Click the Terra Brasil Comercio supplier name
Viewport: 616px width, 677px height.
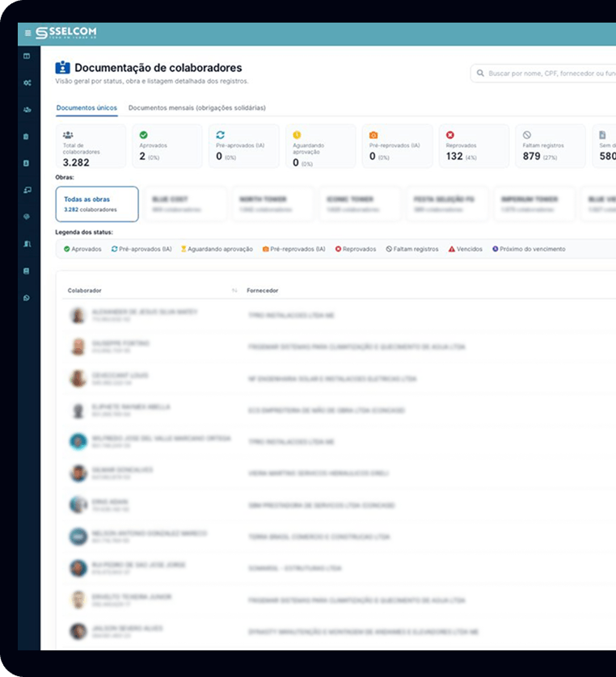[319, 536]
